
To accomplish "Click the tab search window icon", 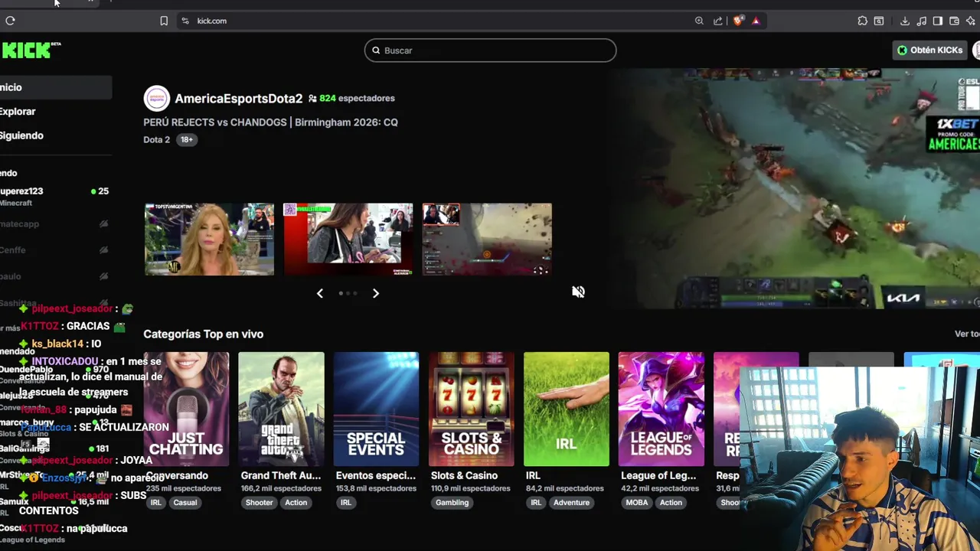I will point(879,21).
